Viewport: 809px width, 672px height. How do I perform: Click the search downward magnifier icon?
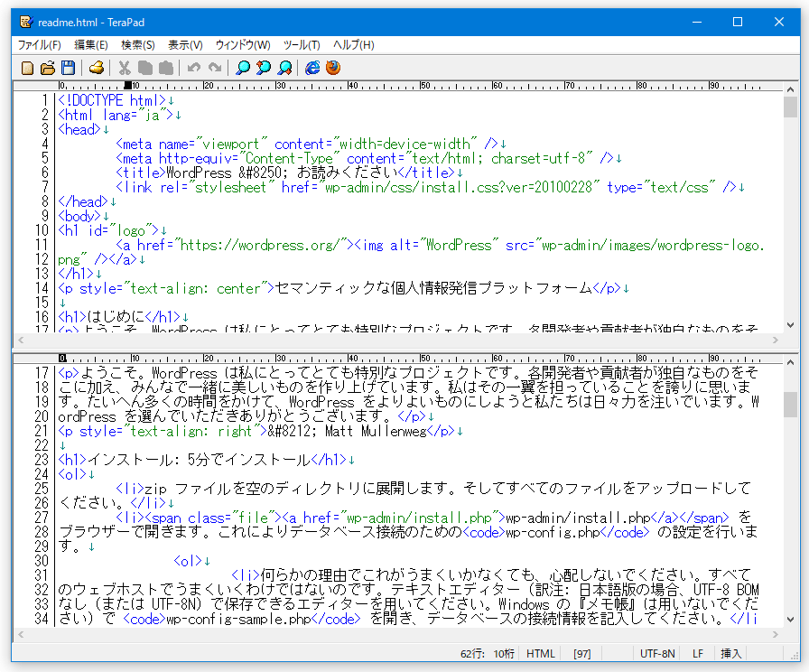coord(284,68)
